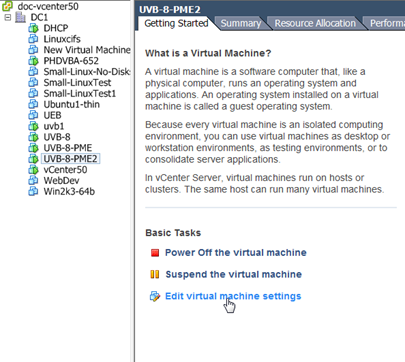Click Suspend the virtual machine link
The height and width of the screenshot is (362, 405).
234,274
